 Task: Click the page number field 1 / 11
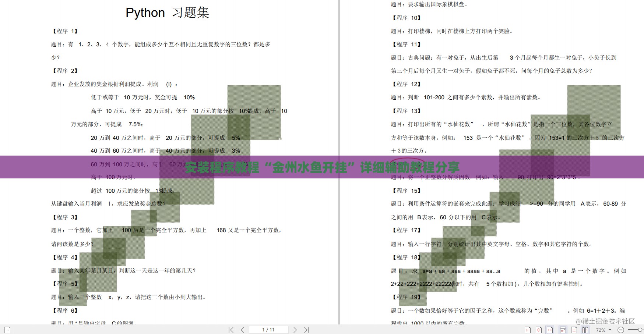pyautogui.click(x=268, y=330)
